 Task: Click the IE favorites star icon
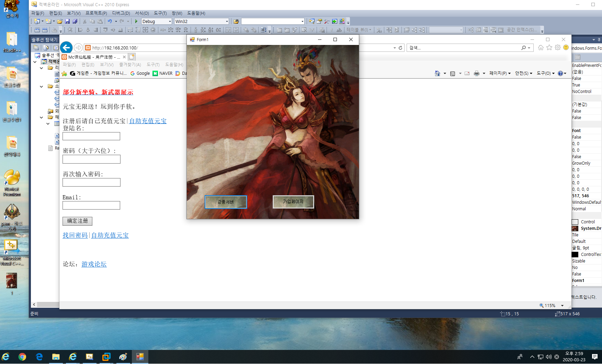coord(549,48)
